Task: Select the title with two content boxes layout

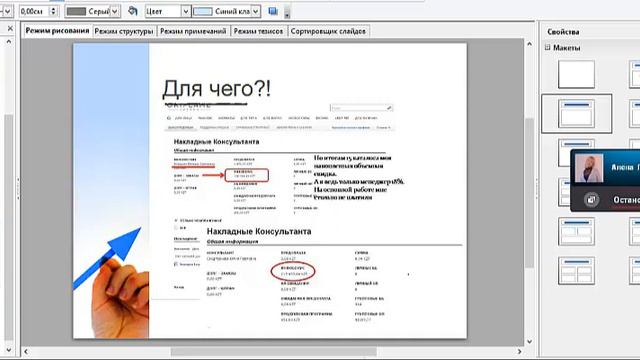Action: click(576, 231)
